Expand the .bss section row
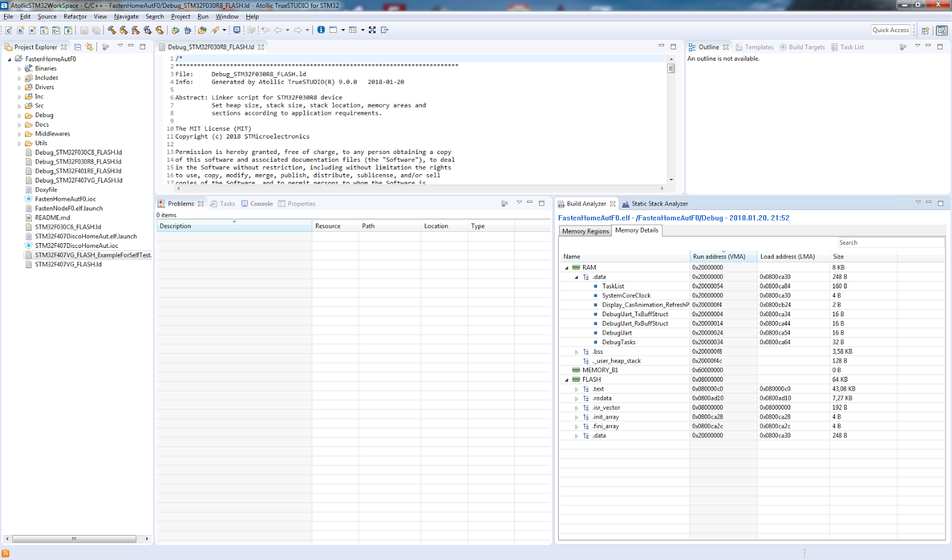The image size is (952, 560). (577, 352)
